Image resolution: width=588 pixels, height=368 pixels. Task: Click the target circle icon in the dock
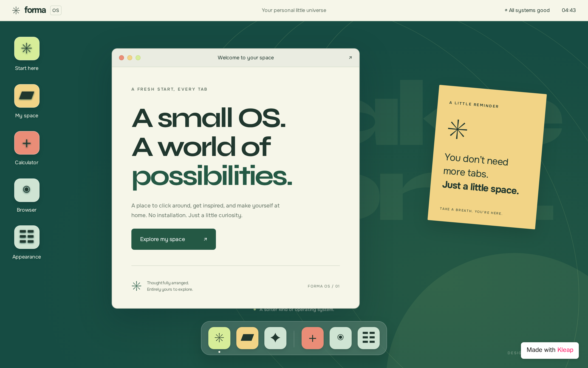pos(340,338)
